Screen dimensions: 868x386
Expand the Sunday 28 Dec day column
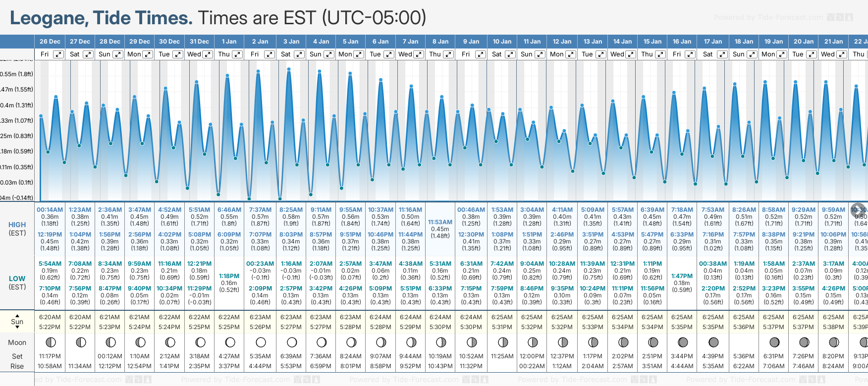(118, 54)
